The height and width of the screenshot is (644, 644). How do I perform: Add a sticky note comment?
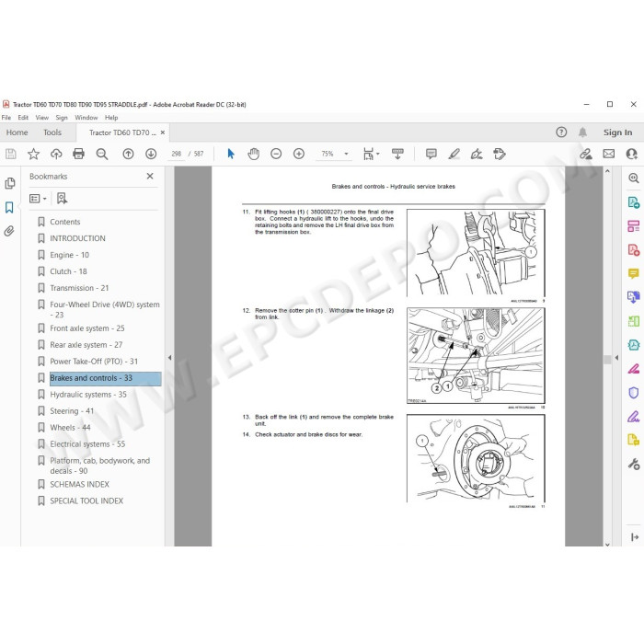[x=431, y=154]
